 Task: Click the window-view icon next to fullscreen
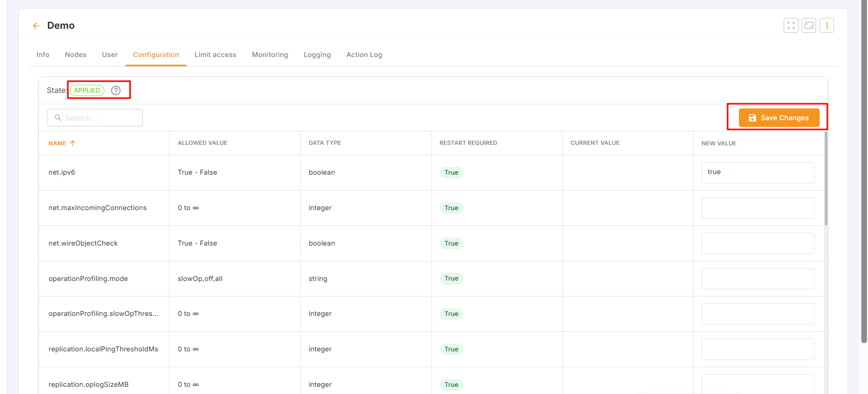click(809, 25)
